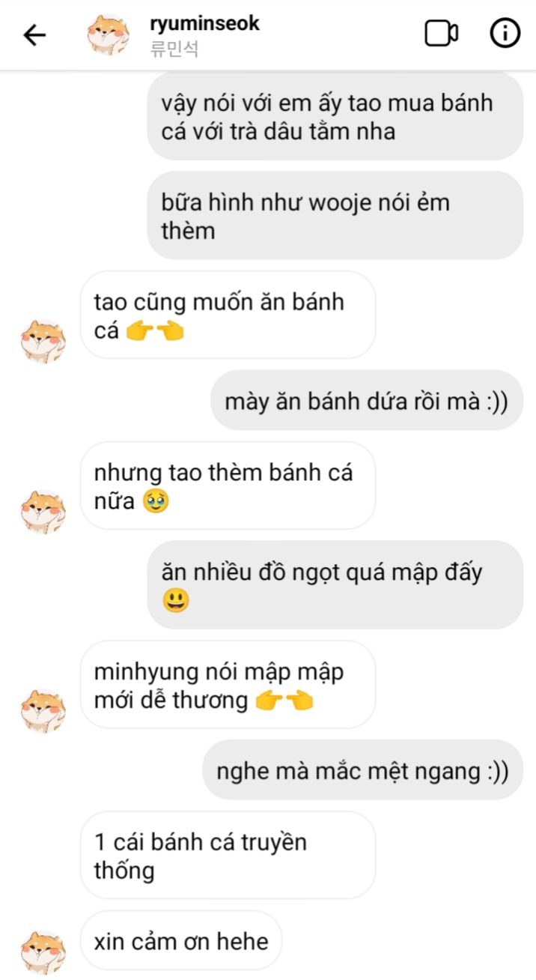The width and height of the screenshot is (536, 980).
Task: Tap the avatar next to 'tao cũng muốn ăn bánh cá'
Action: coord(43,340)
